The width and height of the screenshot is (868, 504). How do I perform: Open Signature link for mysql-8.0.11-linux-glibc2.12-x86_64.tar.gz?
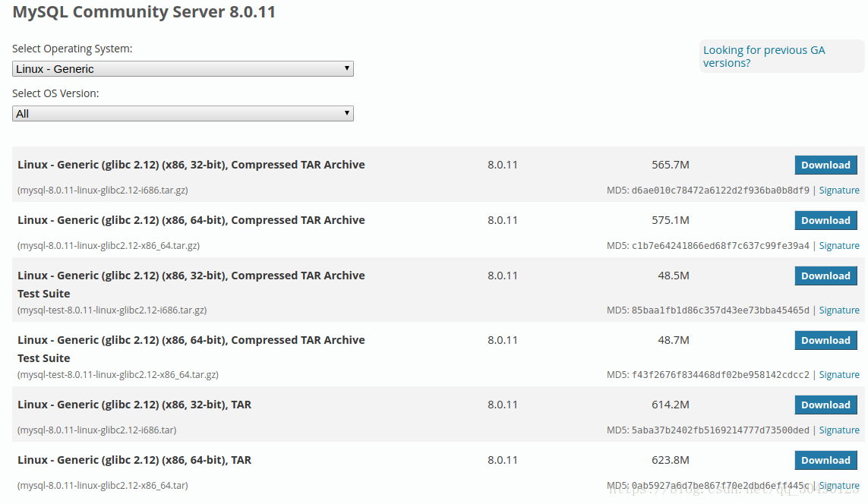click(839, 246)
